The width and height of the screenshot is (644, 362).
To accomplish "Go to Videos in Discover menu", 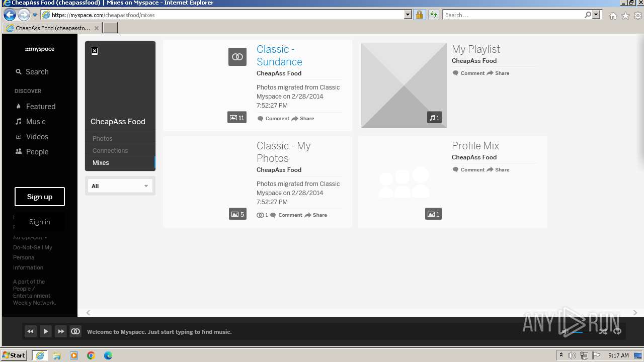I will coord(32,137).
